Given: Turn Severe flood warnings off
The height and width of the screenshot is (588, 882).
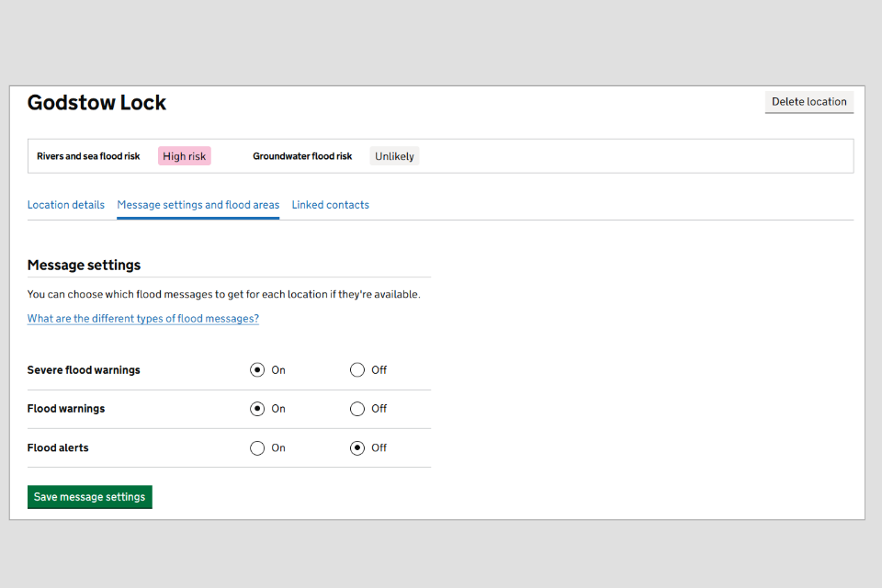Looking at the screenshot, I should 357,370.
